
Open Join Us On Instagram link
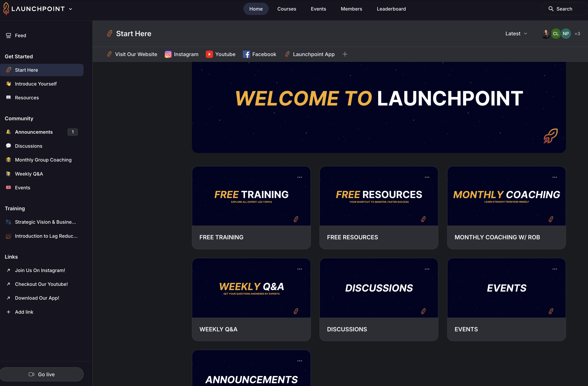tap(42, 270)
